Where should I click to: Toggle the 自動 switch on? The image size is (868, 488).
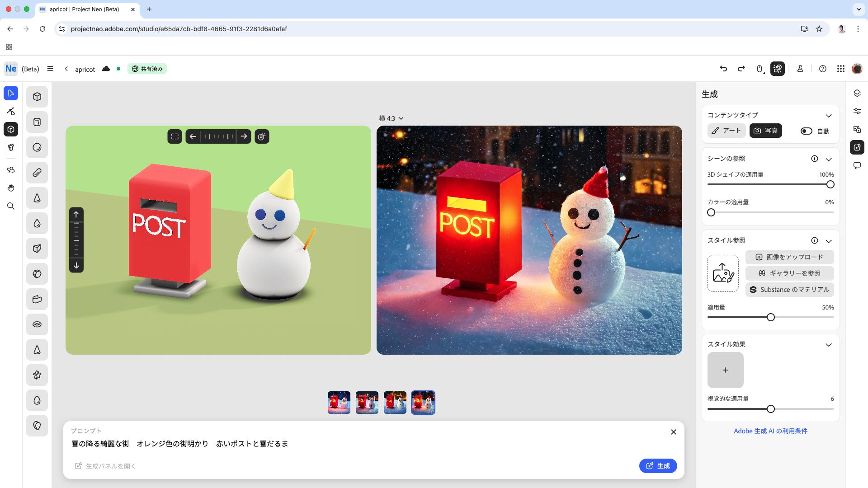pos(806,131)
